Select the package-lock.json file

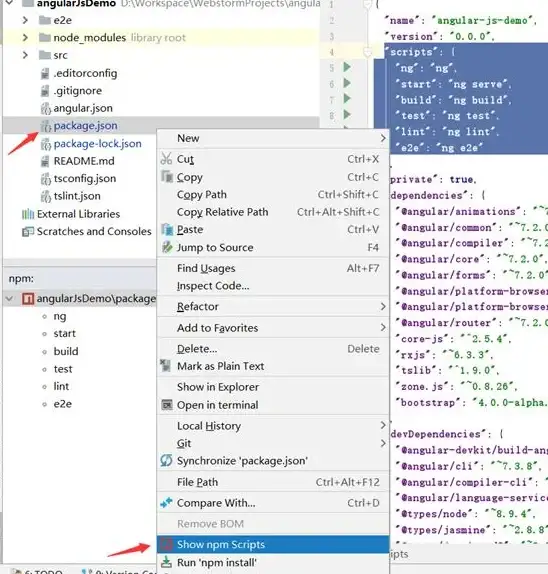[97, 144]
